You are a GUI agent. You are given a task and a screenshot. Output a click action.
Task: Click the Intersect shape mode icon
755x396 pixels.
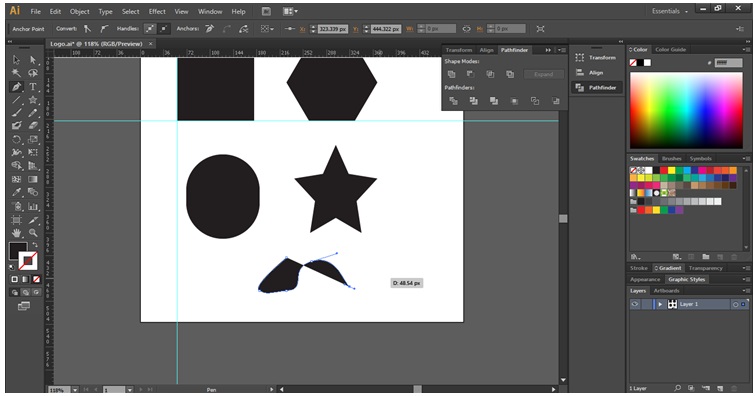490,74
